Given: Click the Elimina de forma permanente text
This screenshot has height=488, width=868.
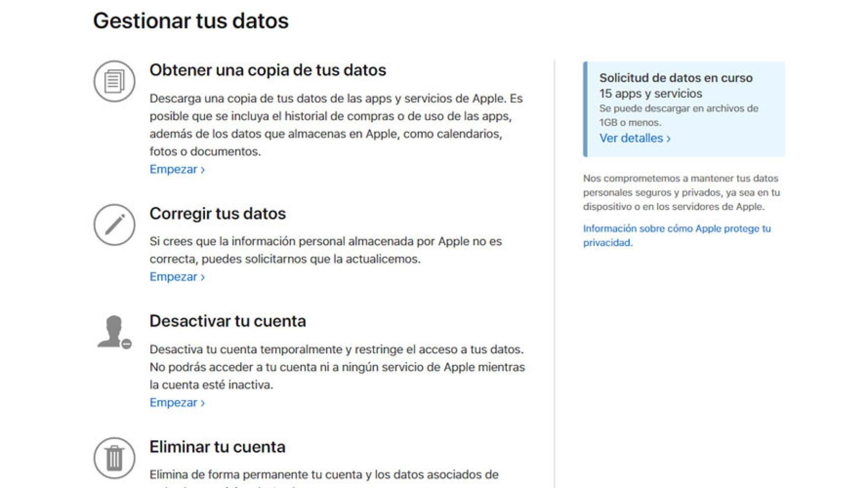Looking at the screenshot, I should point(324,475).
